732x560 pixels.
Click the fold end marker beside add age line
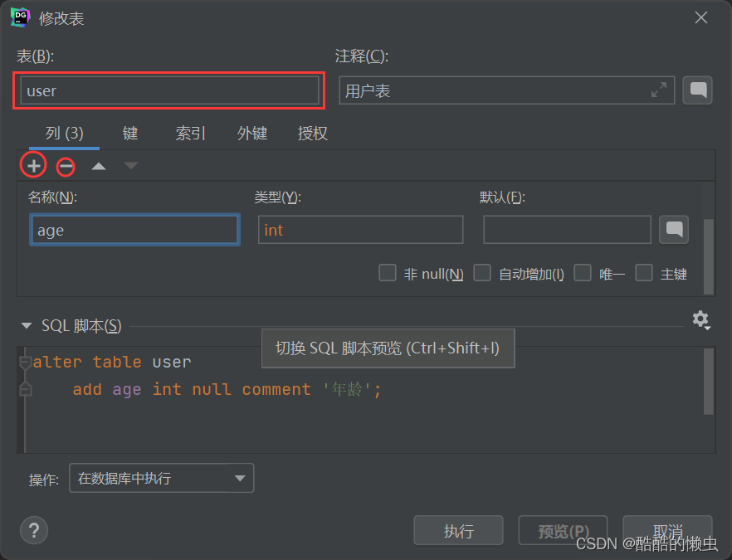point(25,389)
